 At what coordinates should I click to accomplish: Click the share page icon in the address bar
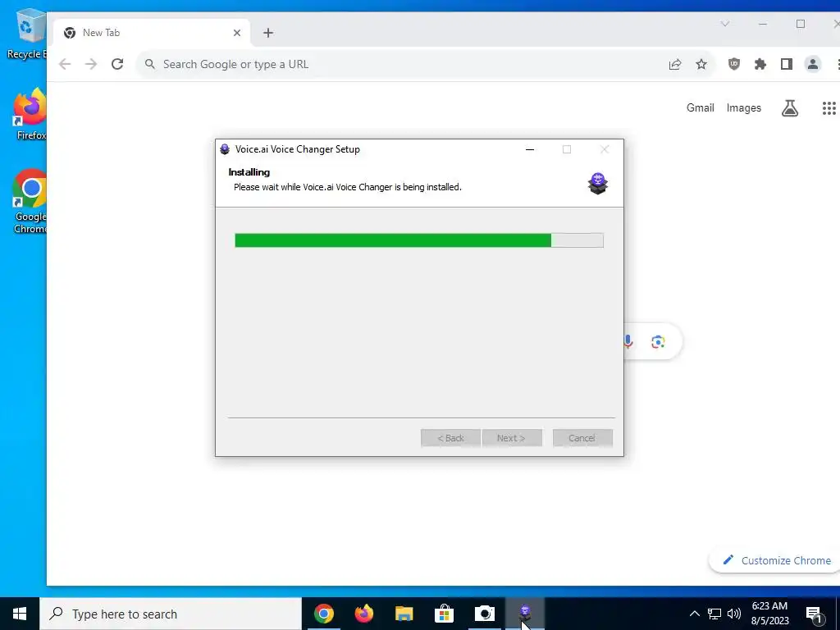(675, 64)
